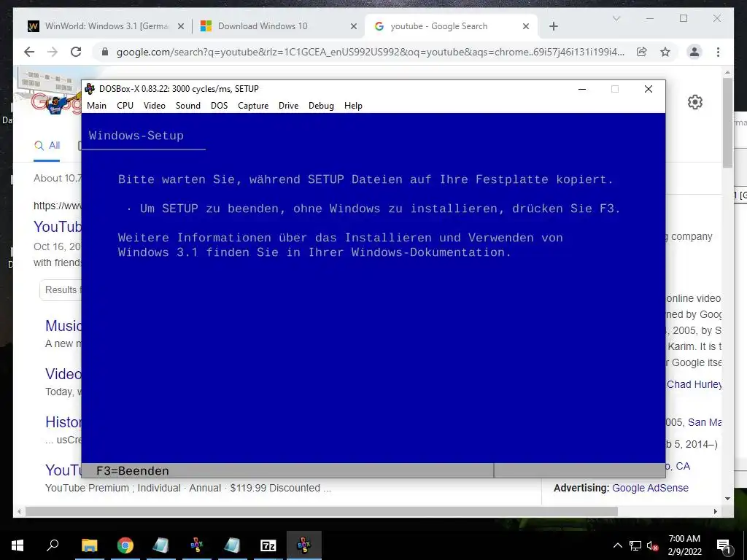
Task: Open Chrome tab search chevron
Action: (x=616, y=18)
